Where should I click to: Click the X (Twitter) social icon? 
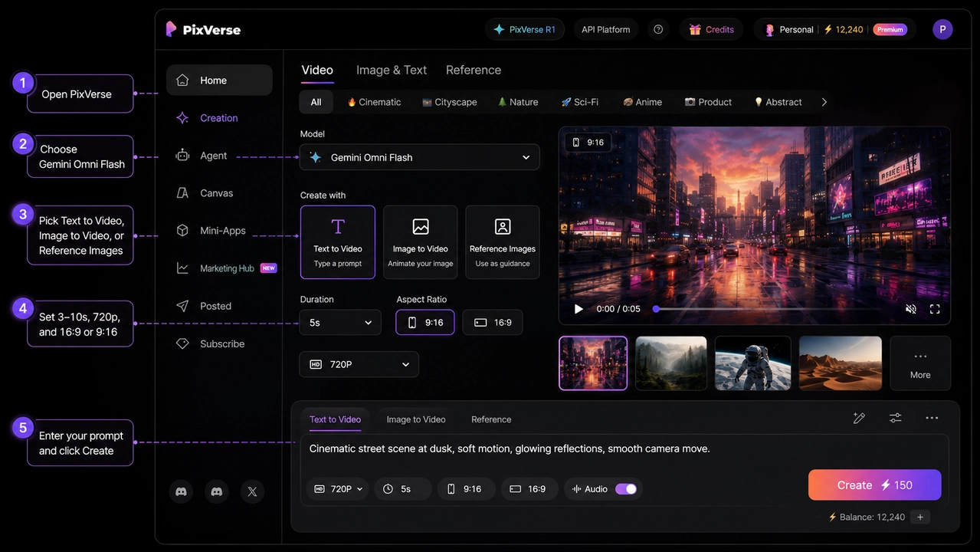252,491
